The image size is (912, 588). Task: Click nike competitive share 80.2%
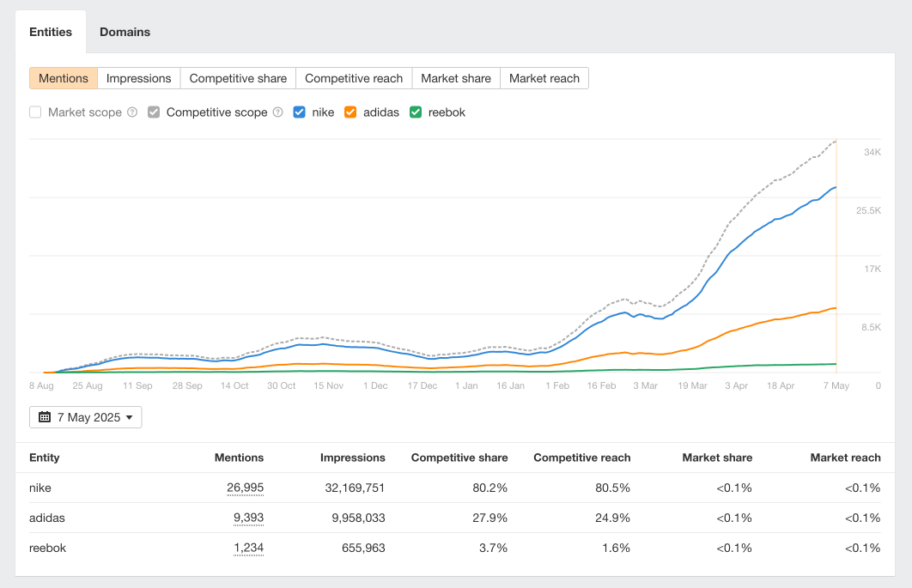tap(489, 488)
